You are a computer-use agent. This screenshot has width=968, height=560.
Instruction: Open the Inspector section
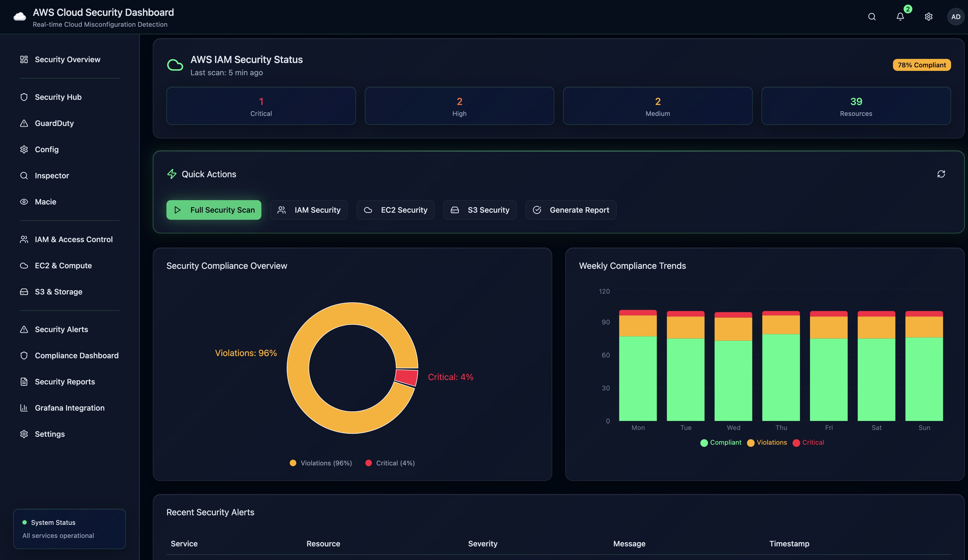[52, 175]
